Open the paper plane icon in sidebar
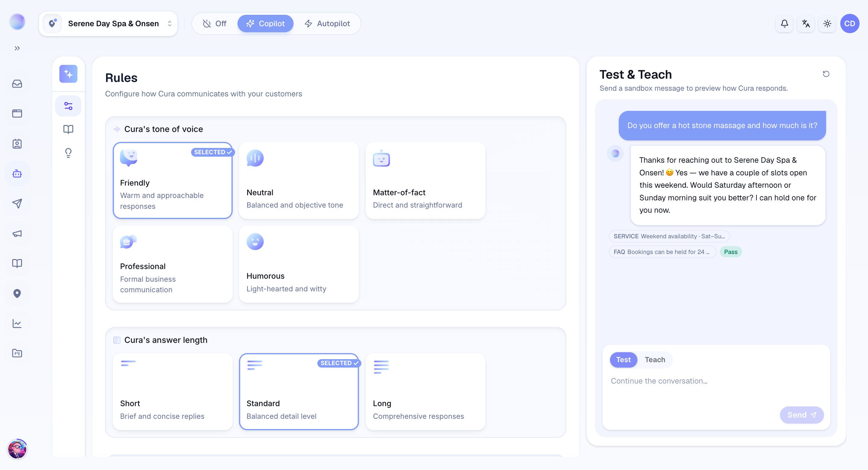The height and width of the screenshot is (470, 868). pos(17,203)
